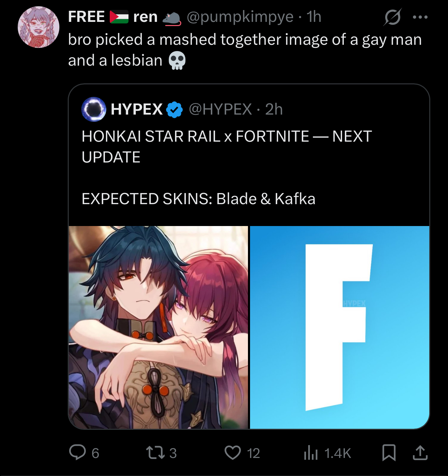Click the HYPEX blue verified badge
The width and height of the screenshot is (448, 476).
click(174, 110)
